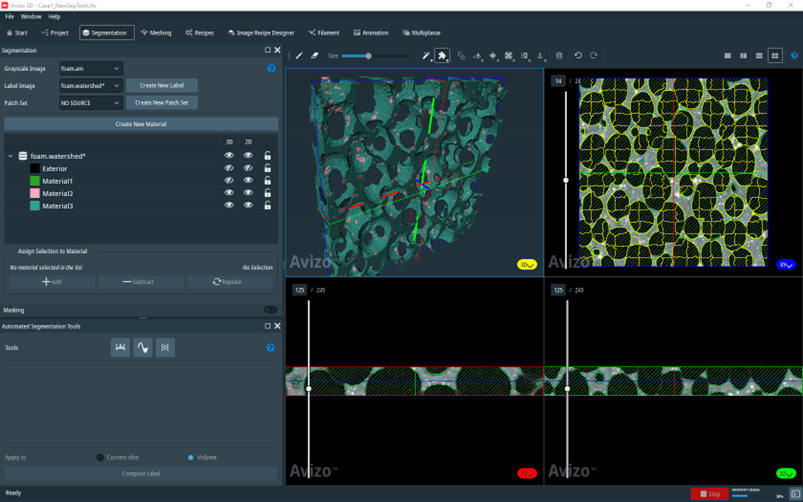Click the brush Size slider
This screenshot has height=502, width=803.
(368, 56)
